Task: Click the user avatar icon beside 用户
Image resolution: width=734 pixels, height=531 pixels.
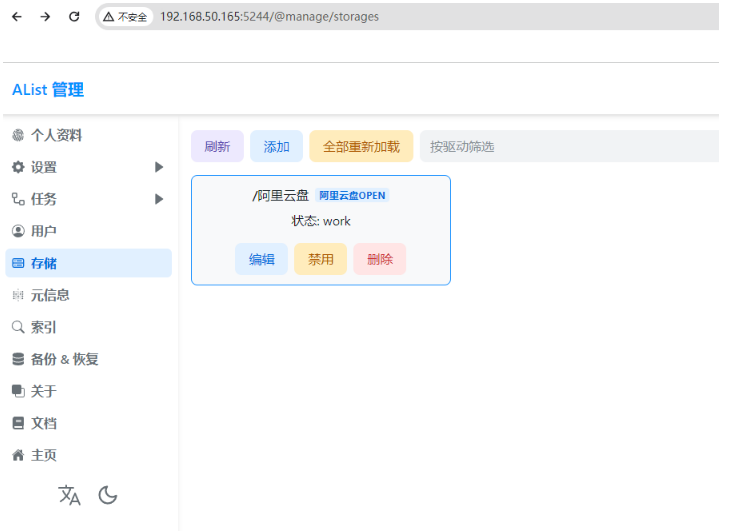Action: [x=18, y=231]
